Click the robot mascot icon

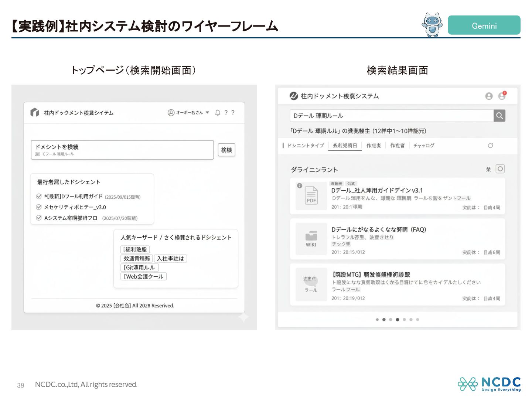point(432,25)
